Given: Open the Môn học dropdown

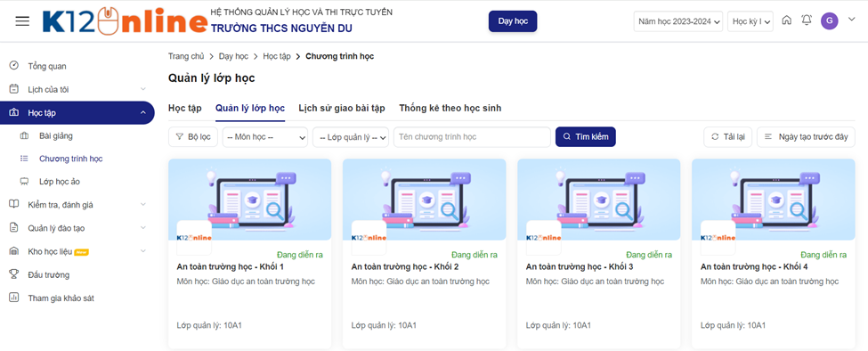Looking at the screenshot, I should point(265,136).
